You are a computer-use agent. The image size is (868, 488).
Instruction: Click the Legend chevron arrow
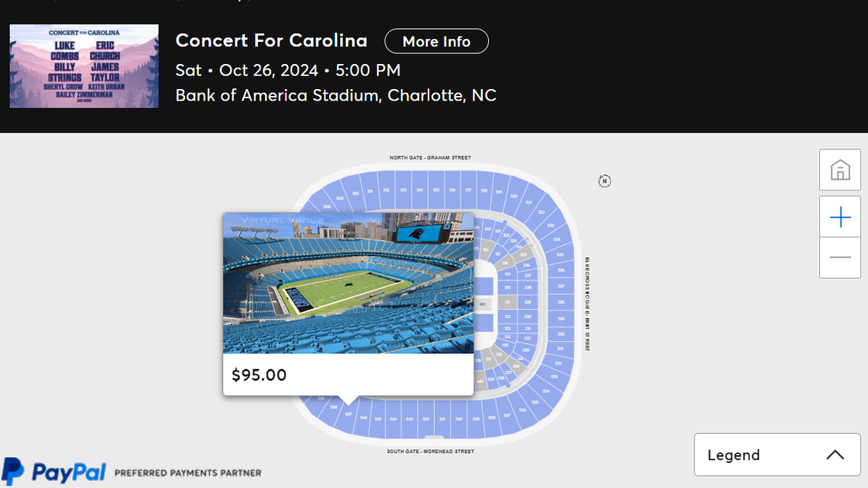click(834, 453)
